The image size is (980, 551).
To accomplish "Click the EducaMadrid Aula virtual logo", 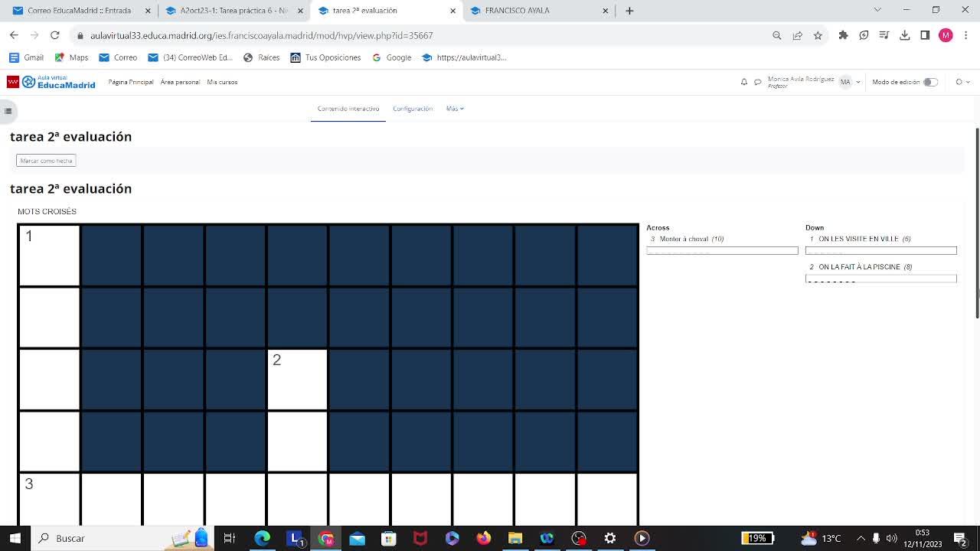I will coord(51,82).
